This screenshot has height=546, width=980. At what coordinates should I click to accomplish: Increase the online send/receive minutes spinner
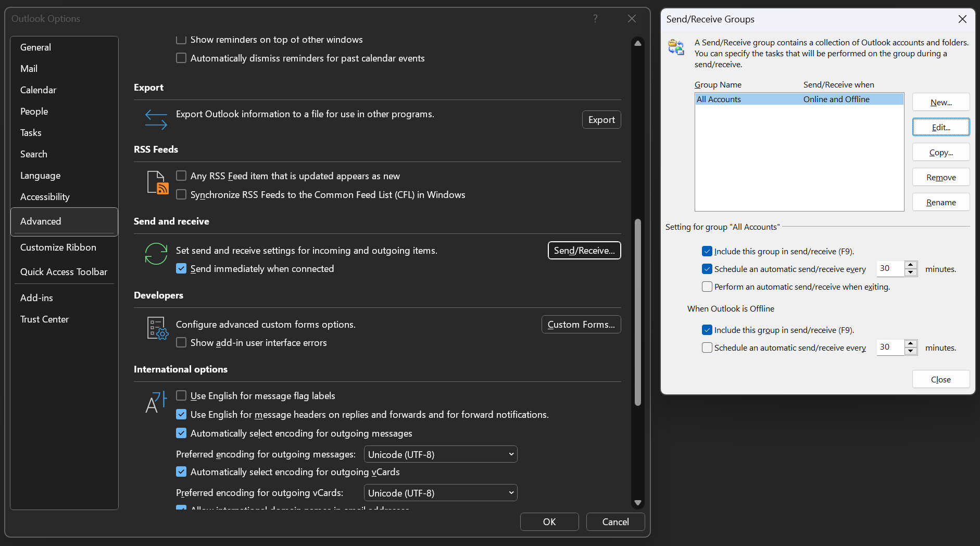(x=911, y=265)
